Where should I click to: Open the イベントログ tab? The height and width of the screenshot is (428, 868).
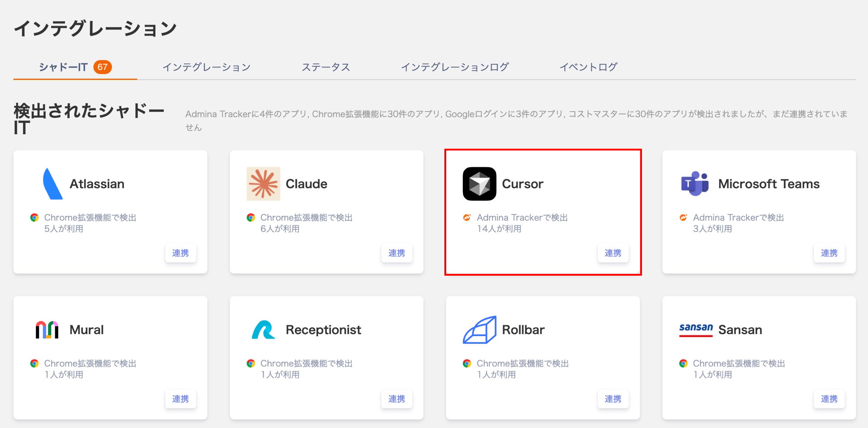(588, 67)
